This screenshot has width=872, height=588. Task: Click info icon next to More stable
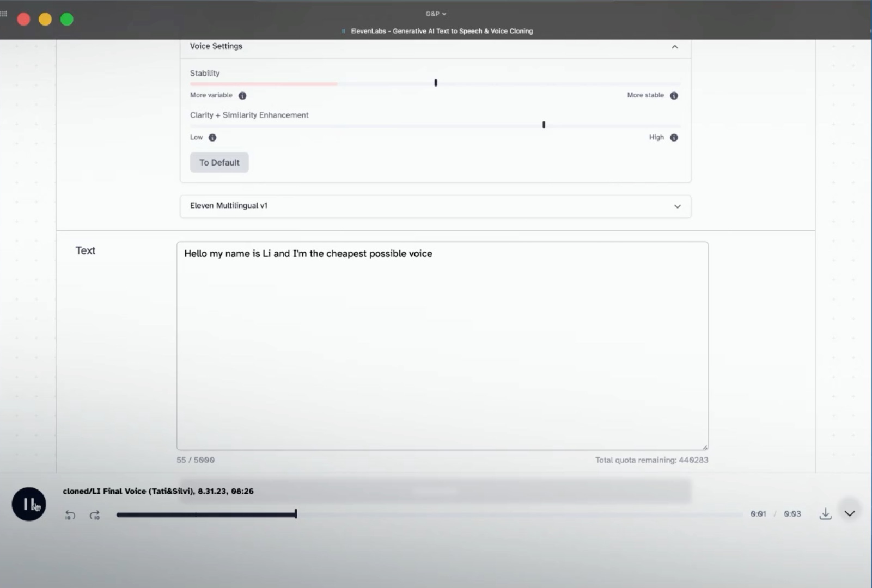pos(674,96)
